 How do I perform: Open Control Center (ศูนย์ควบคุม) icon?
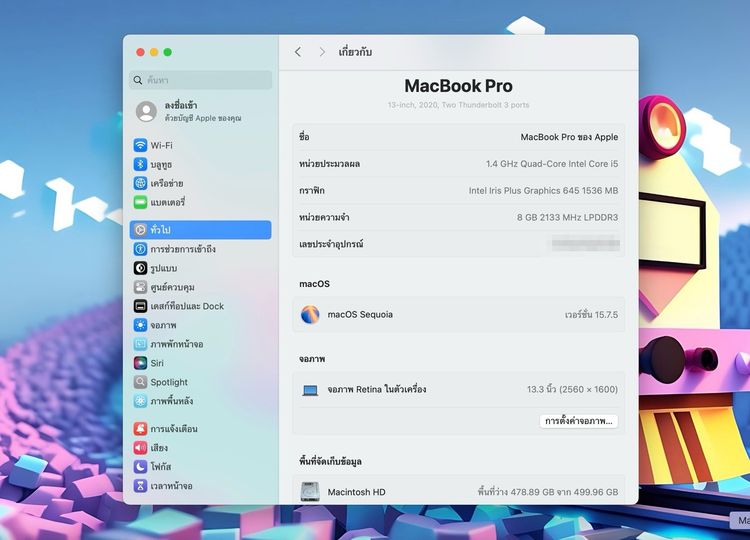click(140, 287)
